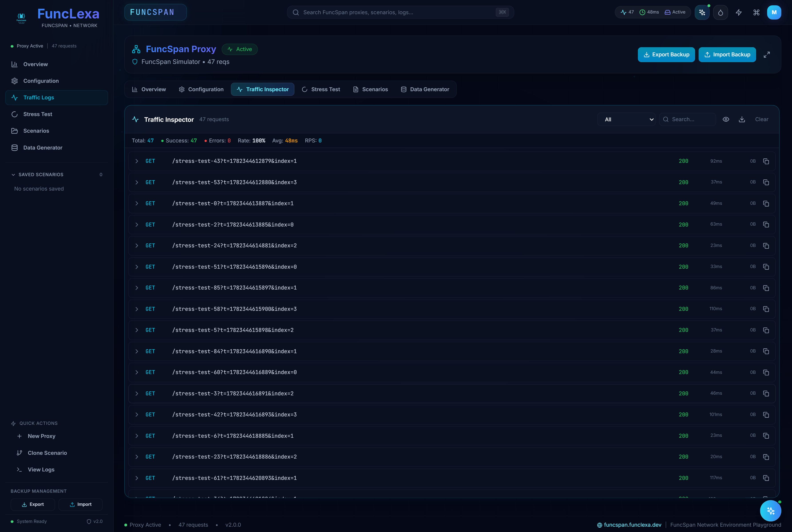Screen dimensions: 792x532
Task: Click the global FuncSpan search field
Action: coord(400,13)
